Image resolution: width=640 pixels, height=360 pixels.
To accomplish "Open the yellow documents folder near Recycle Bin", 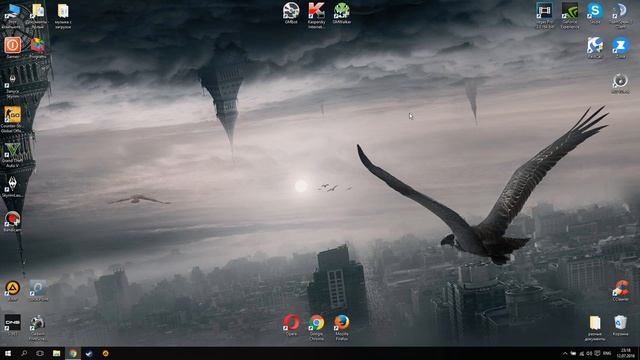I will (595, 323).
